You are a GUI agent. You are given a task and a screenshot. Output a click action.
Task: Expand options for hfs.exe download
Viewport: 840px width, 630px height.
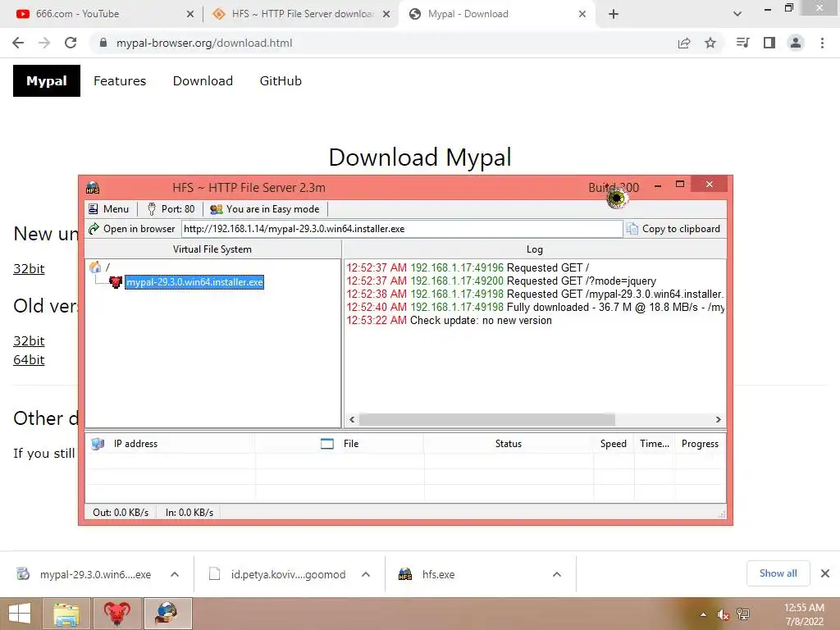557,574
